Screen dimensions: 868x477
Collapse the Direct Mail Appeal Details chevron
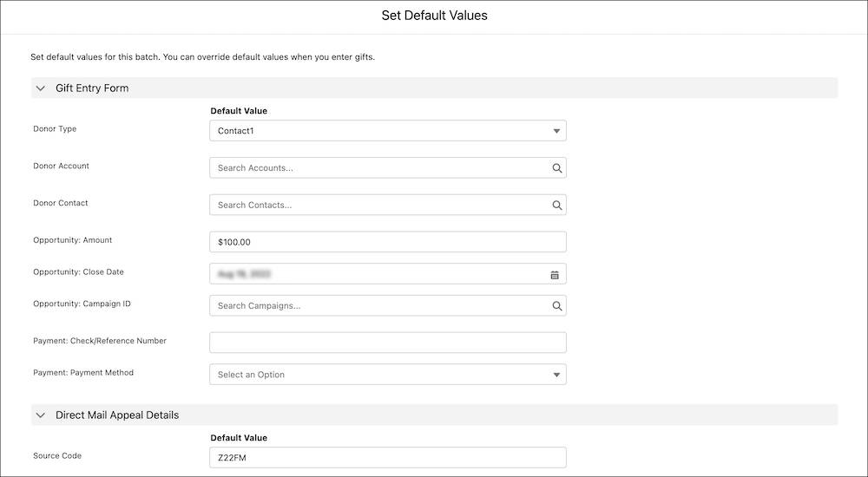point(41,415)
